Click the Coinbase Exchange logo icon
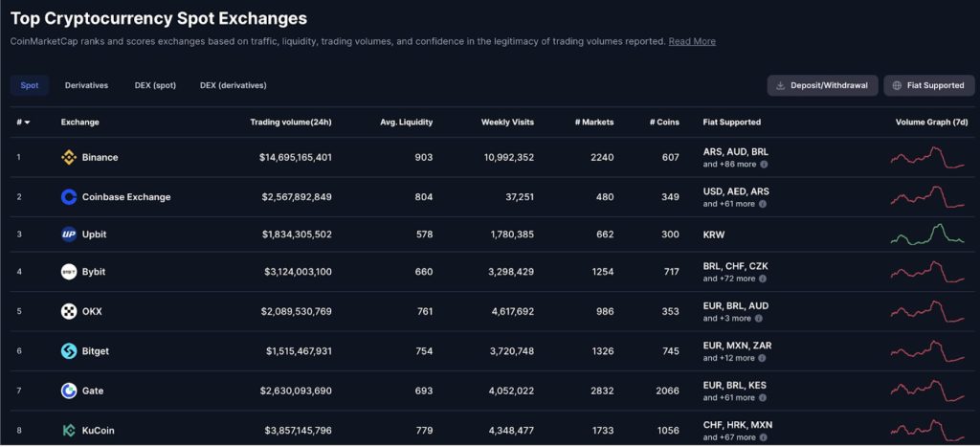The height and width of the screenshot is (447, 980). (x=69, y=197)
